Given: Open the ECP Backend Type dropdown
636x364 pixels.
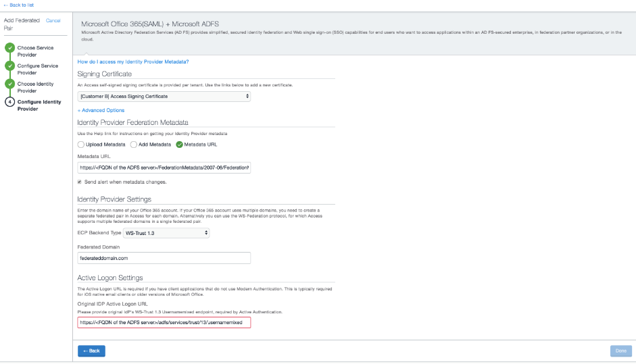Looking at the screenshot, I should point(166,233).
